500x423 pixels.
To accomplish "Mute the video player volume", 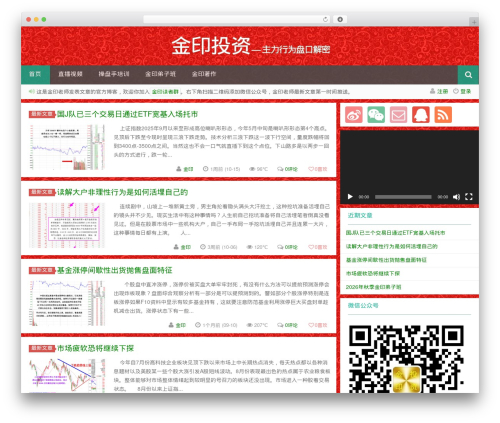I will click(456, 197).
